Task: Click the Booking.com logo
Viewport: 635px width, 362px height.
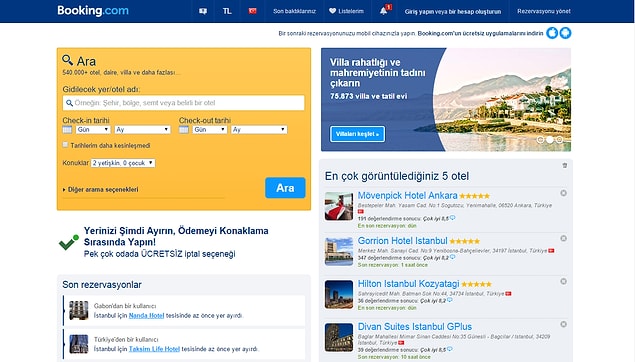Action: tap(93, 11)
